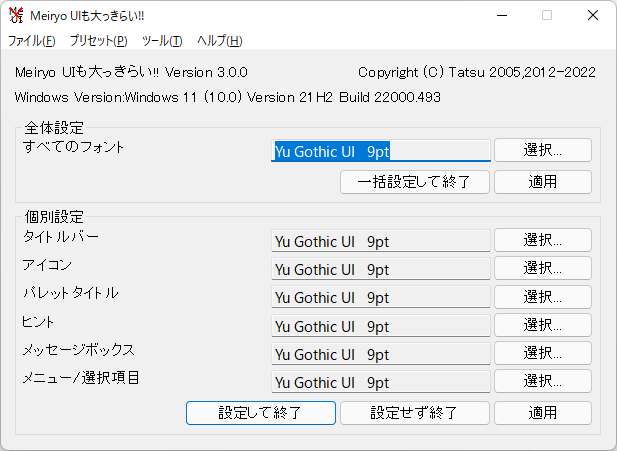Image resolution: width=617 pixels, height=451 pixels.
Task: Select font for メッセージボックス using 選択
Action: 542,354
